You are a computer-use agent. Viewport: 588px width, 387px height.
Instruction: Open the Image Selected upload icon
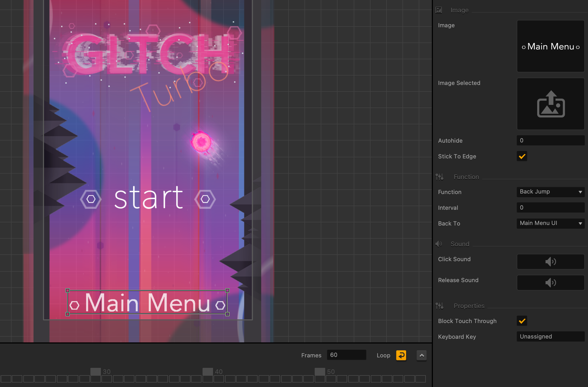coord(551,104)
